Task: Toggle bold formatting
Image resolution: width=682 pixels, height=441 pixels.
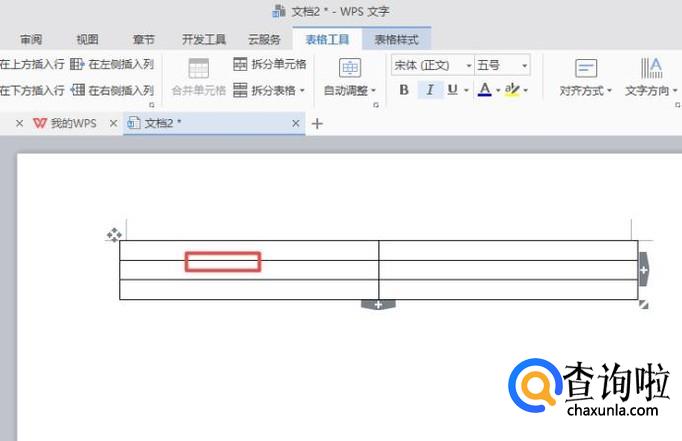Action: click(x=404, y=90)
